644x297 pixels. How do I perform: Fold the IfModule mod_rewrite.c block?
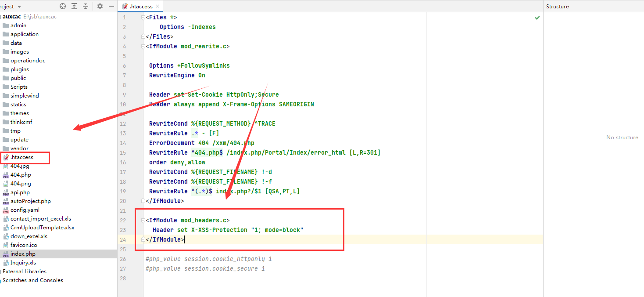tap(143, 47)
